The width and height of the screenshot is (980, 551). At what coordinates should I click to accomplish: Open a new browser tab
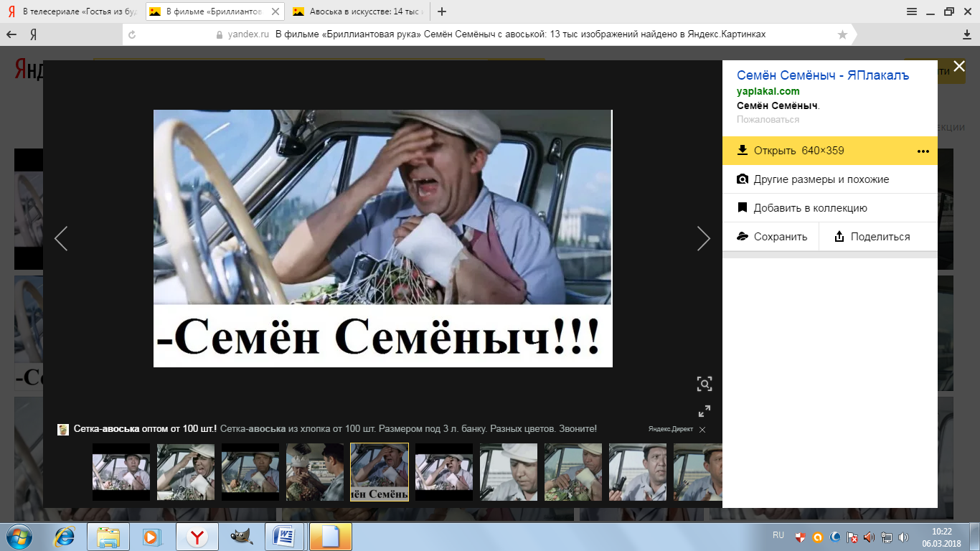(x=442, y=11)
